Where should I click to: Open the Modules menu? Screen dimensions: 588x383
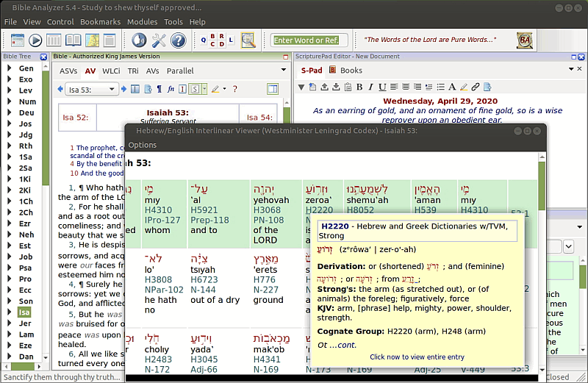coord(142,22)
